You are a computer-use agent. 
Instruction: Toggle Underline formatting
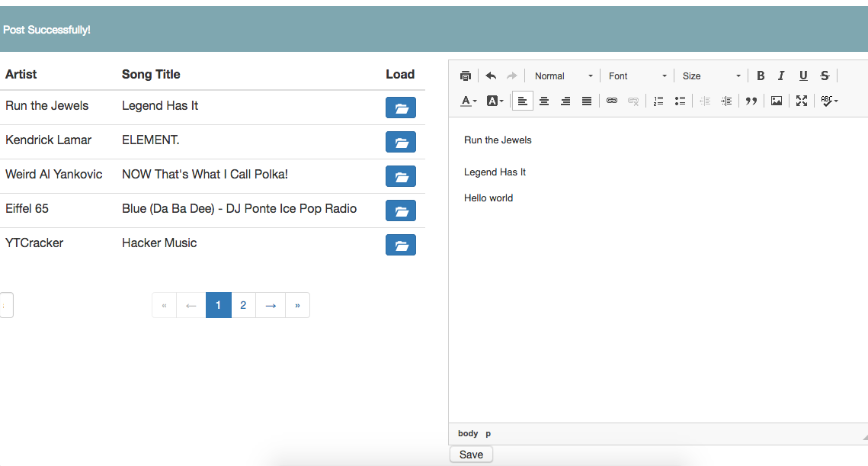[803, 76]
